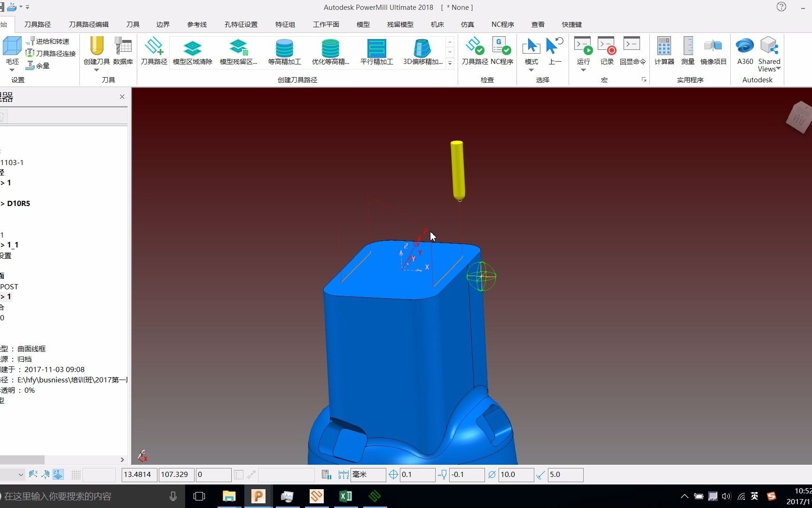Open the Quick Access toolbar customize arrow
This screenshot has width=812, height=508.
[28, 7]
